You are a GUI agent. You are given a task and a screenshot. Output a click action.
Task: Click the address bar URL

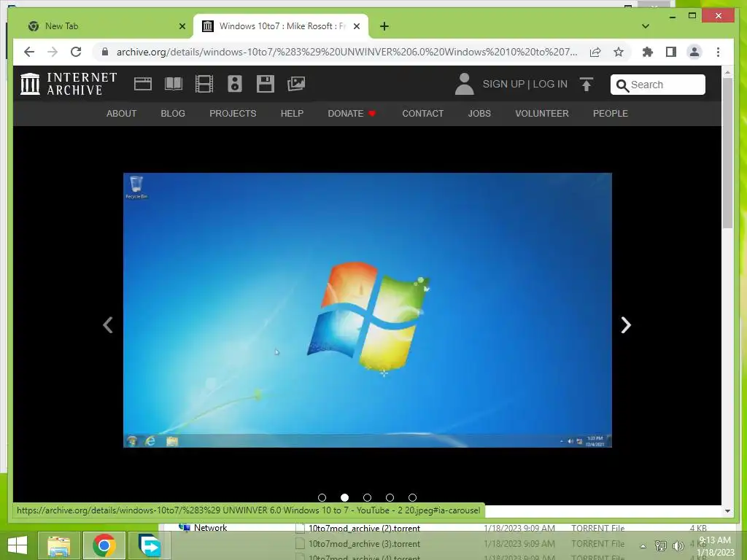coord(347,52)
